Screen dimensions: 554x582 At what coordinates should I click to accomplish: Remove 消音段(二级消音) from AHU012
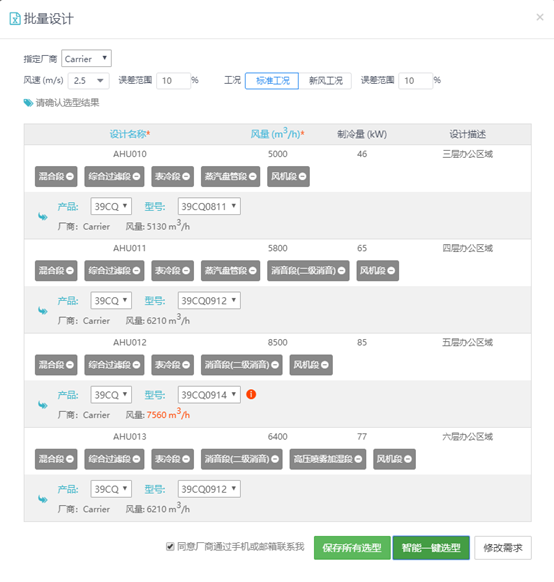pos(275,365)
